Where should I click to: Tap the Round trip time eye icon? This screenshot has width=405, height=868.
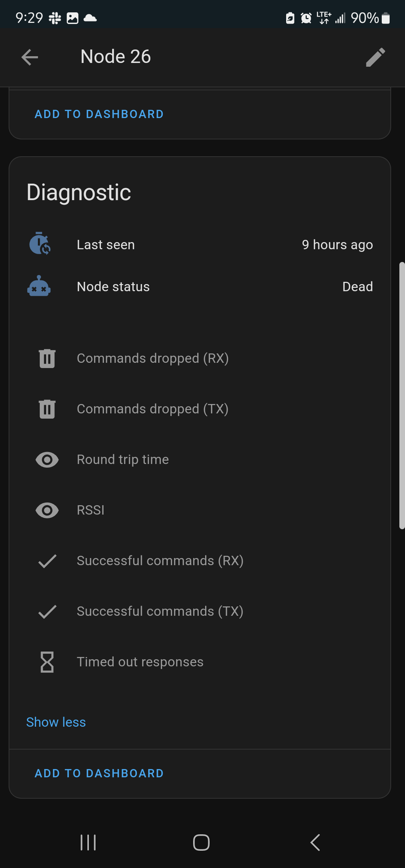click(47, 460)
